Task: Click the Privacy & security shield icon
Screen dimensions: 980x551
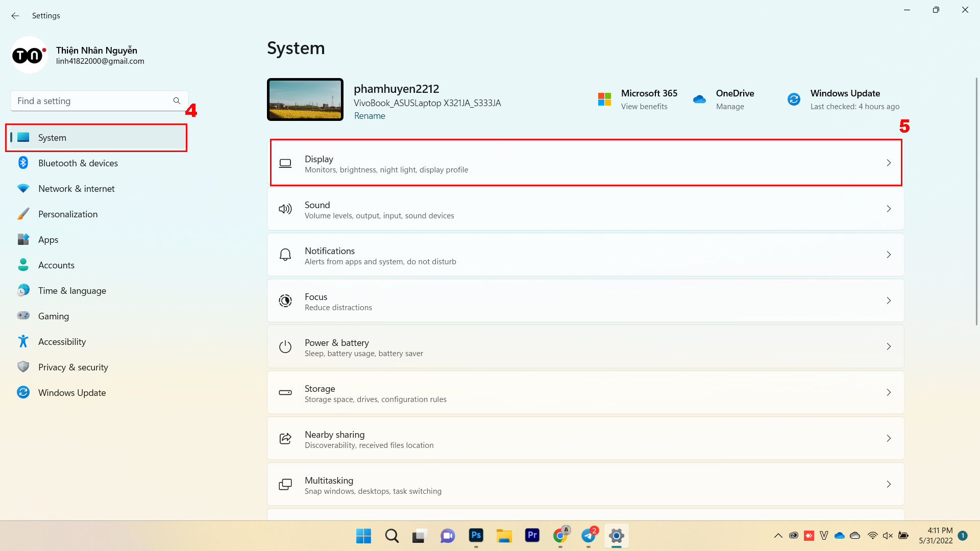Action: [x=23, y=367]
